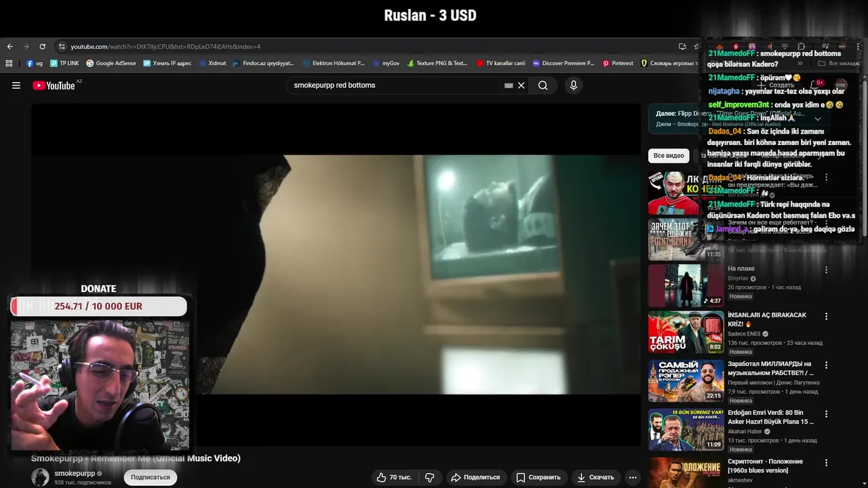This screenshot has height=488, width=868.
Task: Open the Узнать IP адрес bookmark
Action: tap(167, 63)
